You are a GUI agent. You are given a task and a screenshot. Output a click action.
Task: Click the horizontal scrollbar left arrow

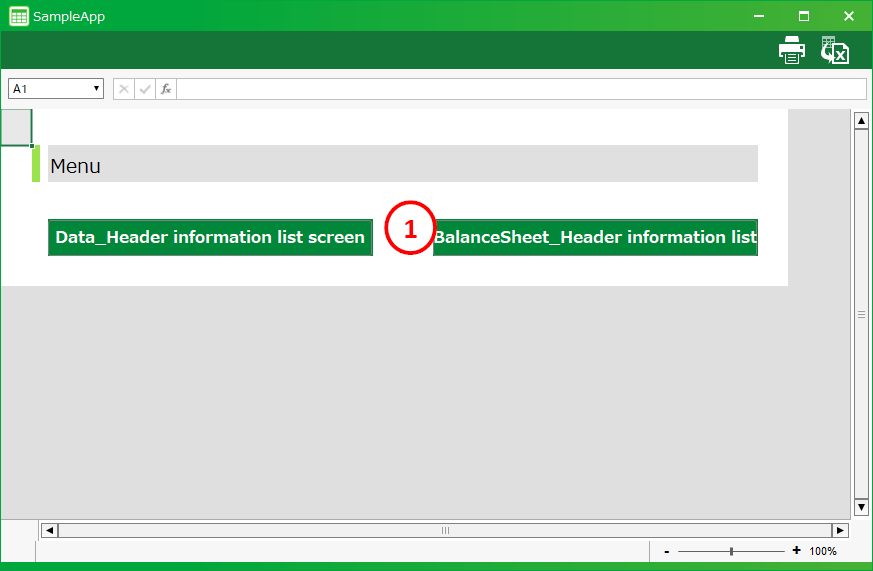(x=49, y=530)
